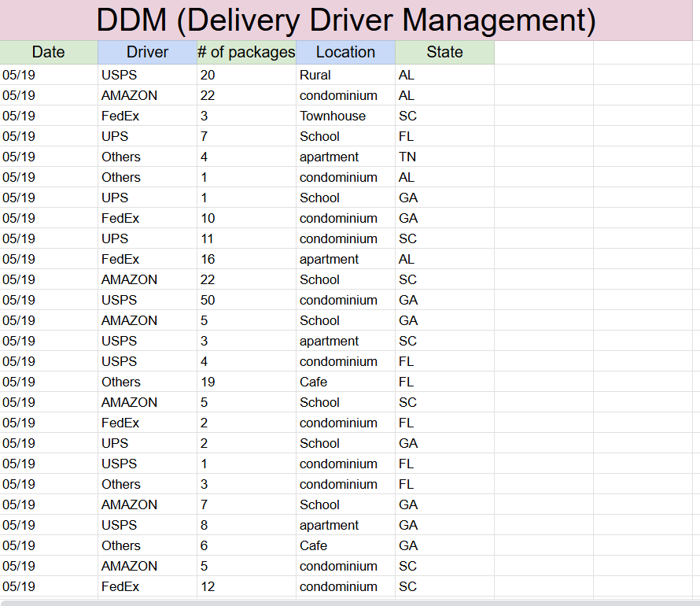
Task: Click 'apartment' cell in the TN row
Action: pyautogui.click(x=345, y=157)
